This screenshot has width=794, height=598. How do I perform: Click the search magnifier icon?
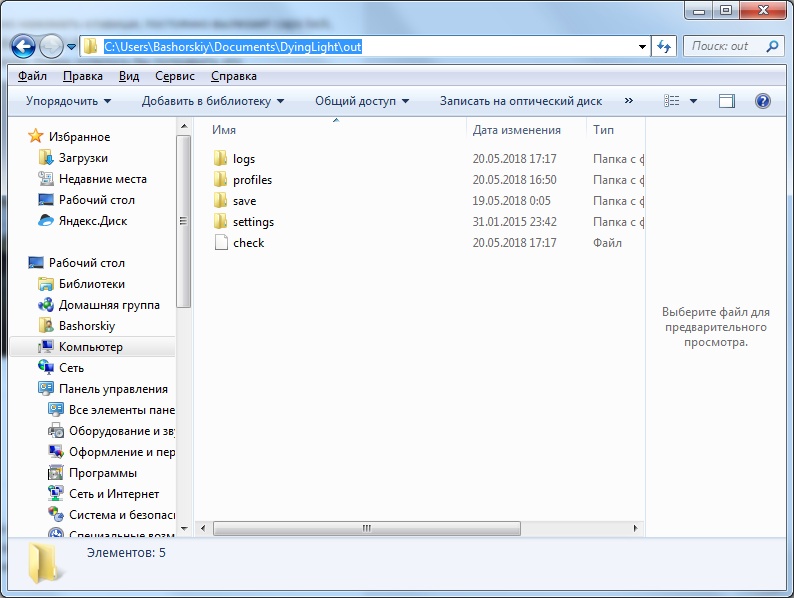click(x=770, y=46)
